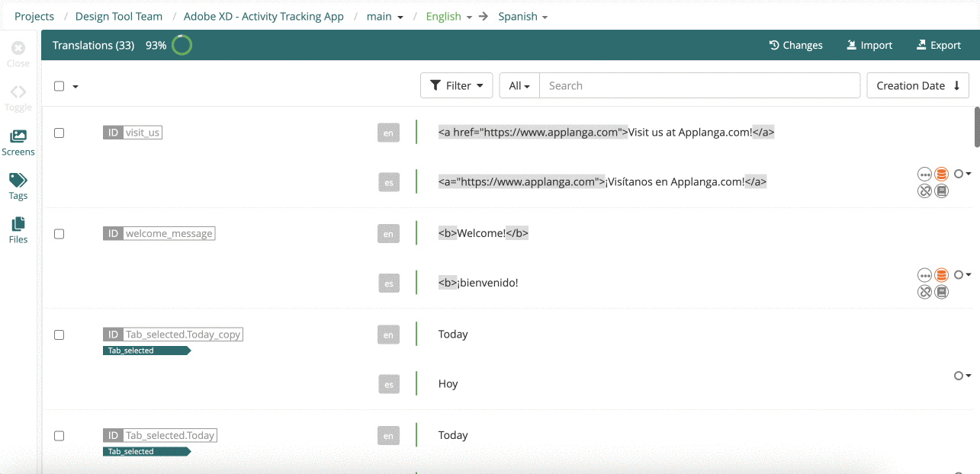This screenshot has height=474, width=980.
Task: Open the Files panel icon
Action: (x=18, y=224)
